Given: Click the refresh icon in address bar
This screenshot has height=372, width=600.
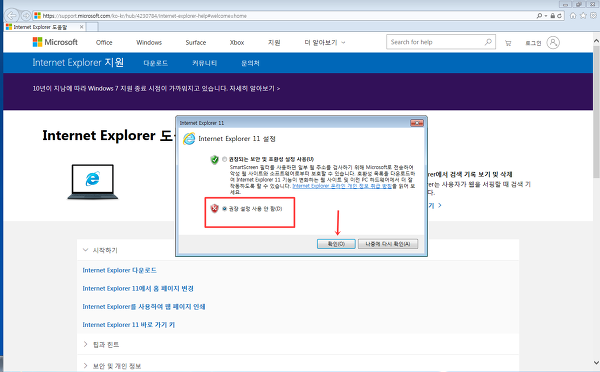Looking at the screenshot, I should click(x=560, y=16).
